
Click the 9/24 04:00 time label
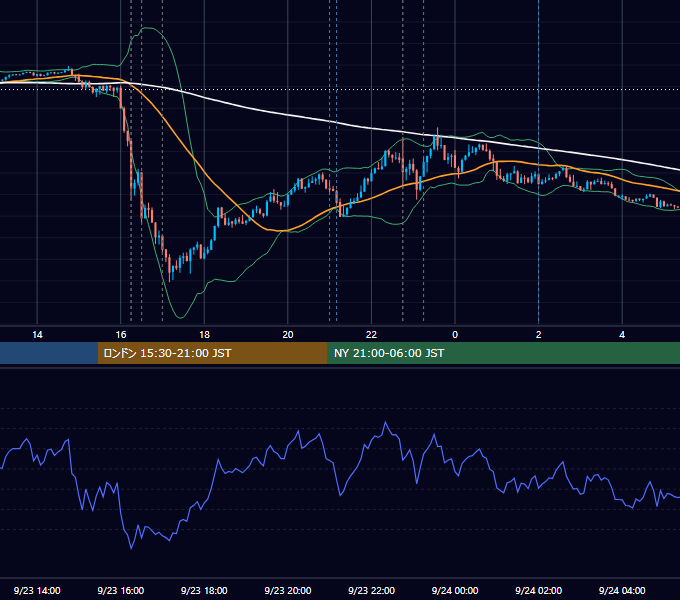click(x=622, y=590)
